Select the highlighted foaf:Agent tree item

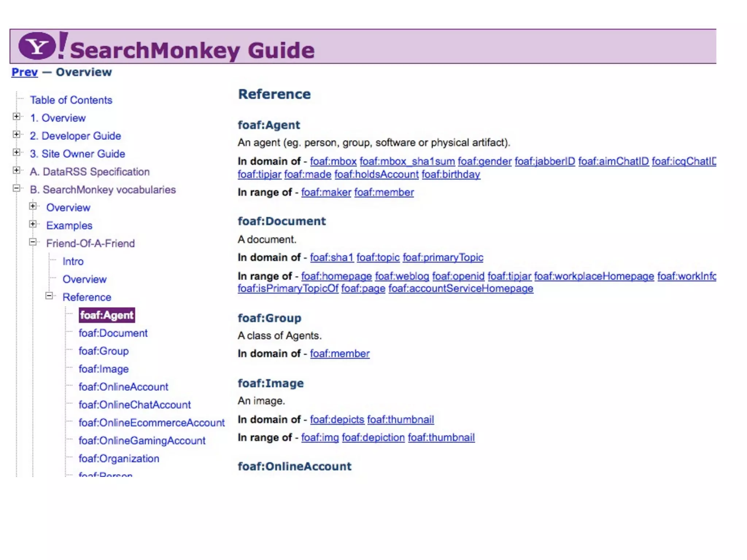coord(107,315)
